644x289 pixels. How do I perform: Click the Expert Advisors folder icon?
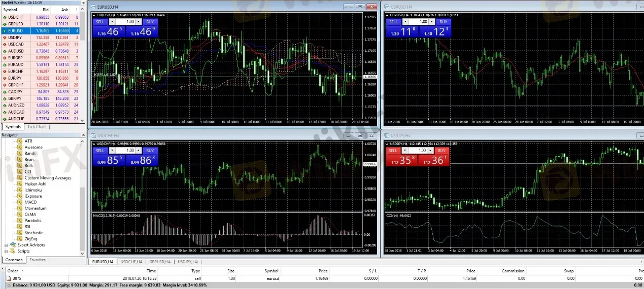[13, 245]
